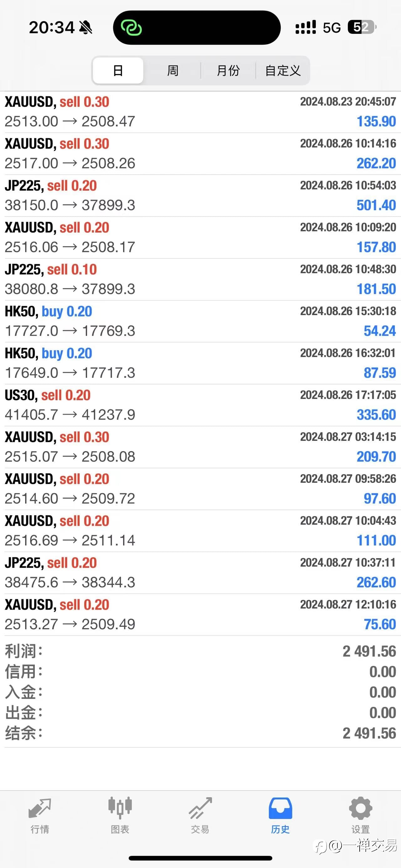Tap the price range 41405.7 → 41237.9
401x868 pixels.
70,415
